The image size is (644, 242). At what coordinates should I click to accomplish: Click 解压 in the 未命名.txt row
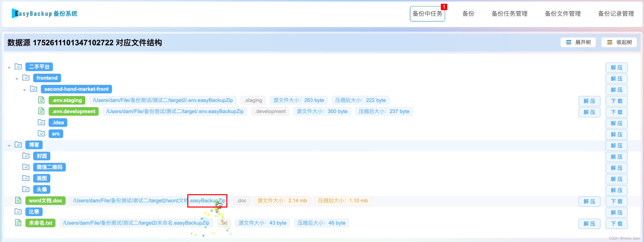point(589,224)
